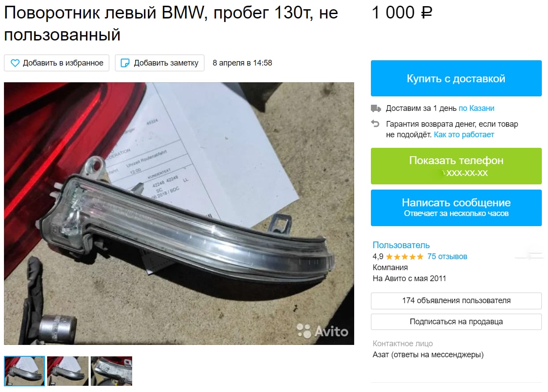Click the five-star rating stars
Image resolution: width=548 pixels, height=392 pixels.
point(405,256)
